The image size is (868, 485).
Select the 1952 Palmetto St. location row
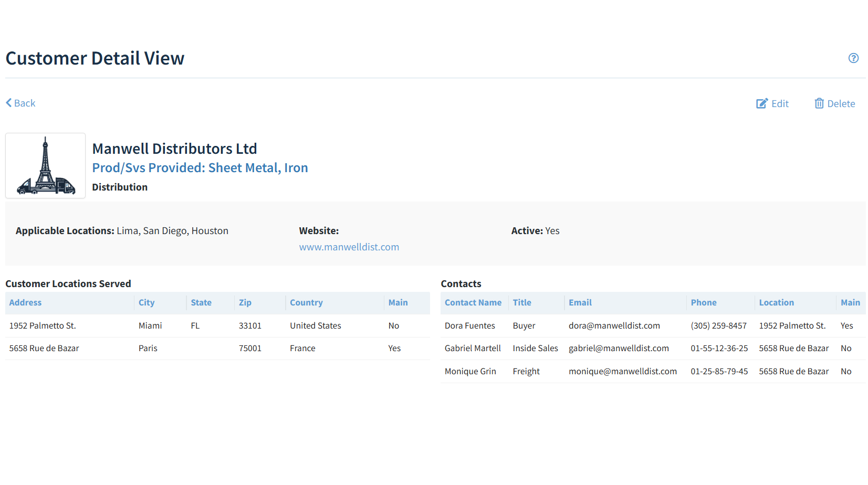point(43,326)
